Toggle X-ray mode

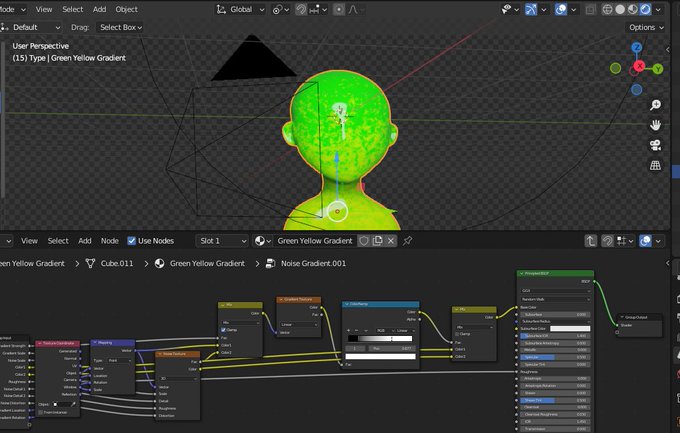coord(590,10)
